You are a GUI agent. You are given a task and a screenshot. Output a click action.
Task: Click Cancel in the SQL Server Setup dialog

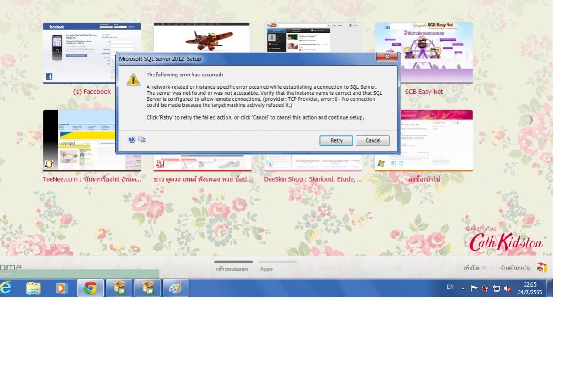373,140
